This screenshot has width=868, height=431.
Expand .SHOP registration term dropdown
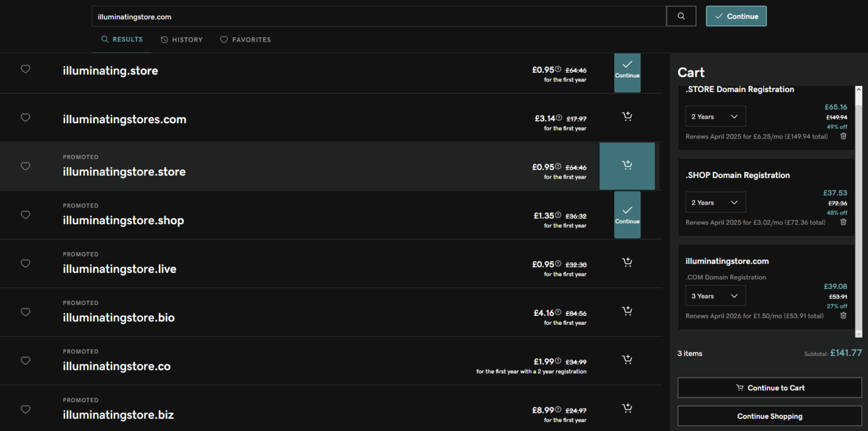[x=715, y=202]
